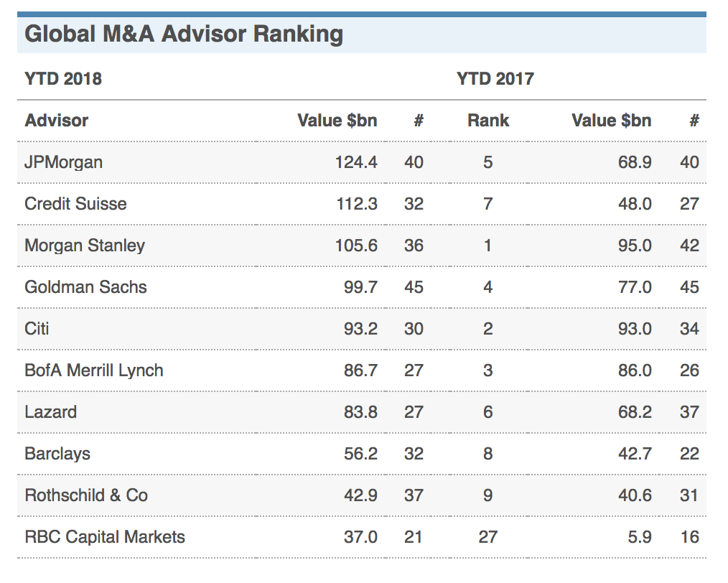Click the Barclays advisor name
This screenshot has height=583, width=728.
[x=57, y=454]
